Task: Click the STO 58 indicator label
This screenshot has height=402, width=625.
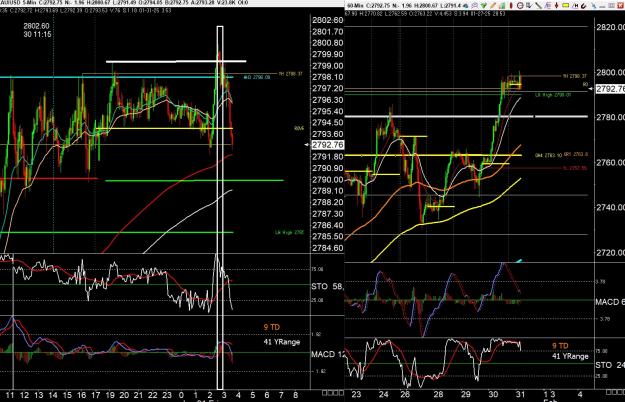Action: (x=327, y=286)
